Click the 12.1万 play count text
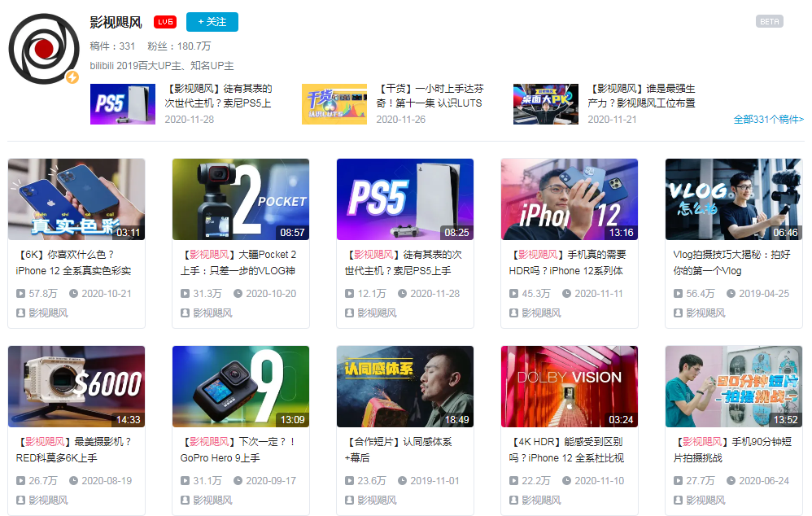This screenshot has height=516, width=812. (x=372, y=294)
